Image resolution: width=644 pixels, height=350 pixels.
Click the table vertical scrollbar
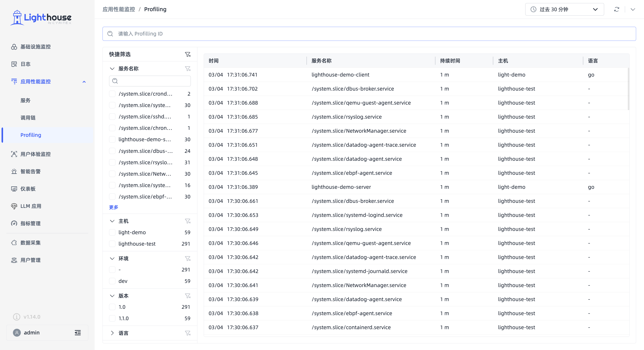click(628, 89)
